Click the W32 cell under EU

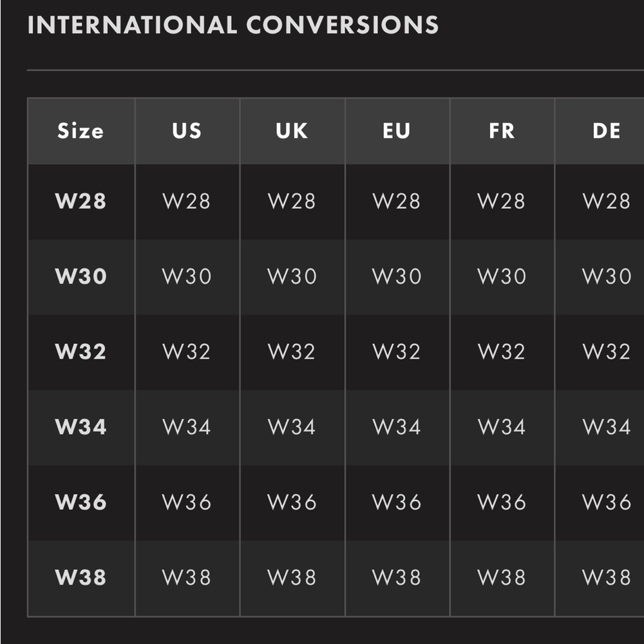click(x=397, y=352)
